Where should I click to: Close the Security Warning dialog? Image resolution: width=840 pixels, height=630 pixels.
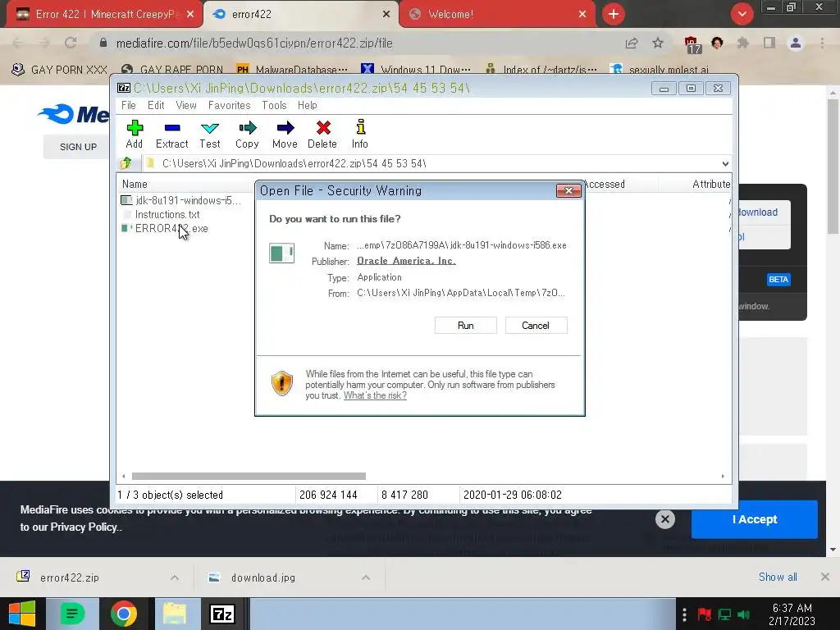coord(568,190)
